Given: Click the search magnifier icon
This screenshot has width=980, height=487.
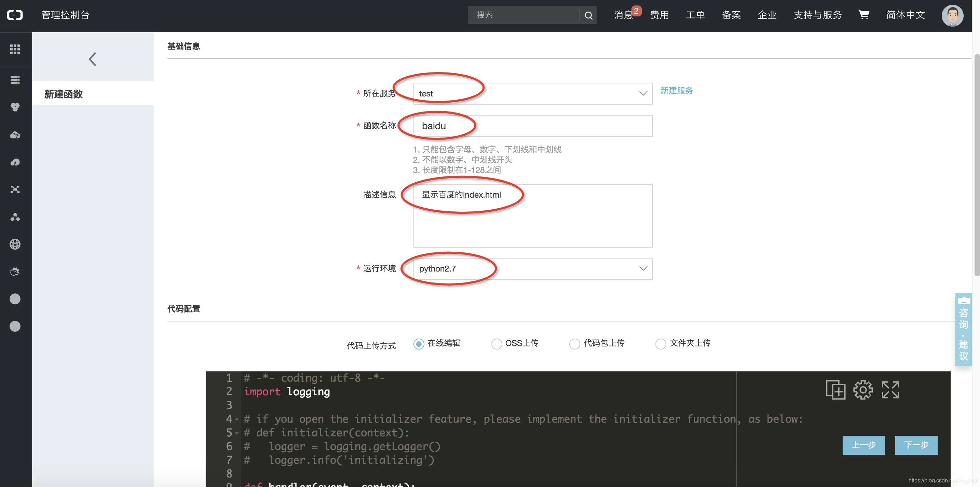Looking at the screenshot, I should coord(588,15).
